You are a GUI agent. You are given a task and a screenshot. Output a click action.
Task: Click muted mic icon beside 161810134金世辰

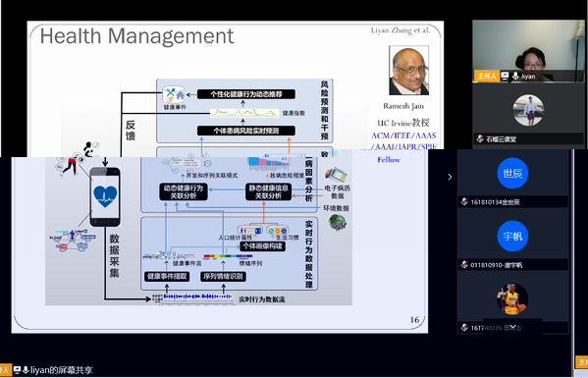[464, 201]
